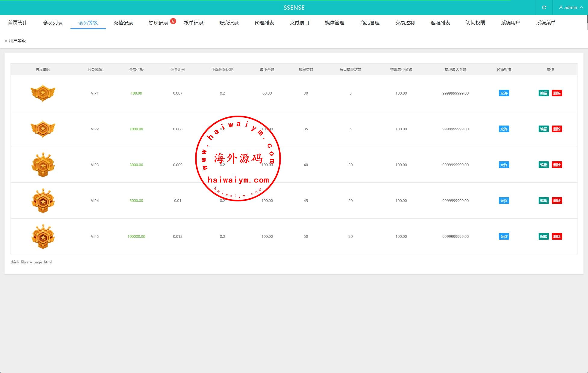This screenshot has width=588, height=373.
Task: Open the VIP3 crown badge image
Action: pyautogui.click(x=43, y=165)
